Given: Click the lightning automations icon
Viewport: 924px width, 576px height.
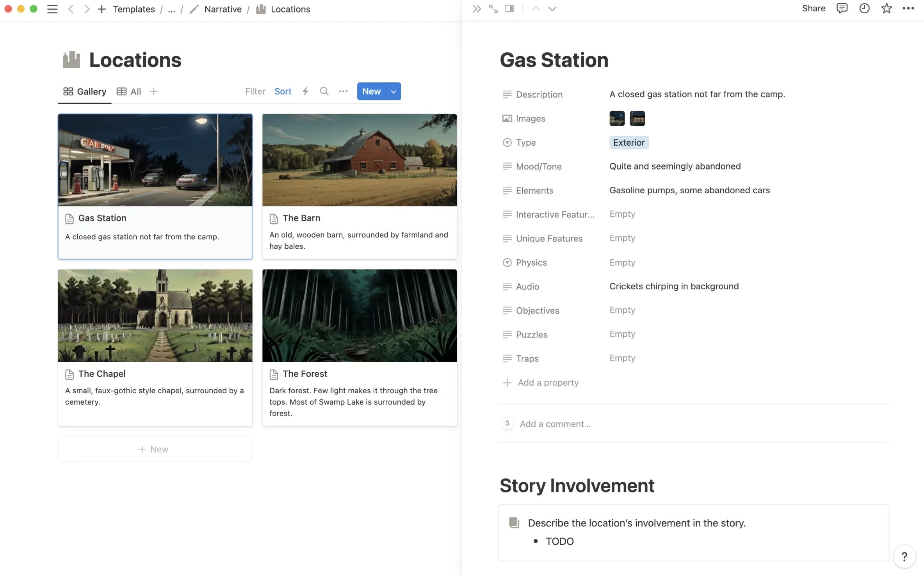Looking at the screenshot, I should (x=305, y=91).
